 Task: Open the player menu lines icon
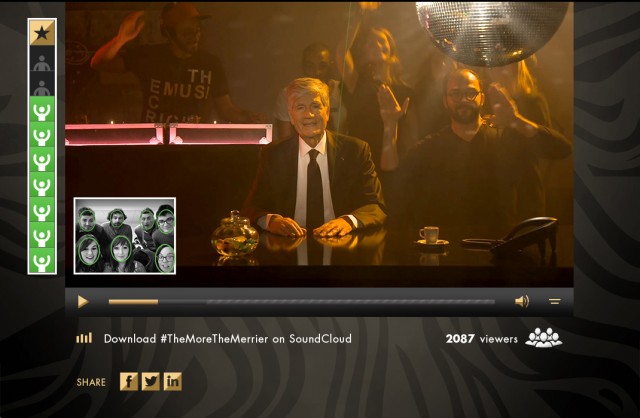554,301
